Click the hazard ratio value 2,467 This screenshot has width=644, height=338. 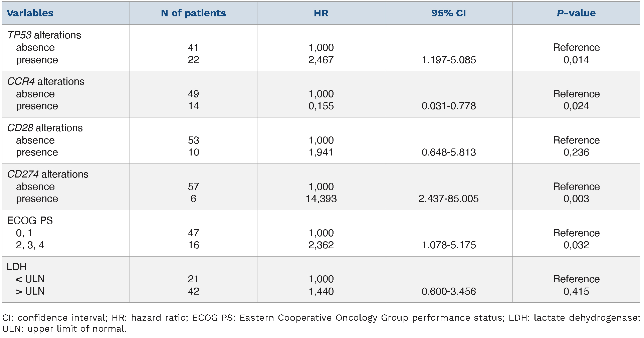point(321,60)
